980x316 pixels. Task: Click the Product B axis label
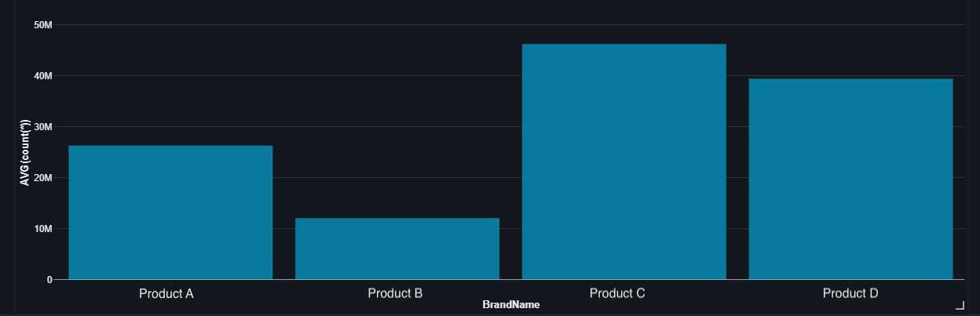click(x=395, y=294)
